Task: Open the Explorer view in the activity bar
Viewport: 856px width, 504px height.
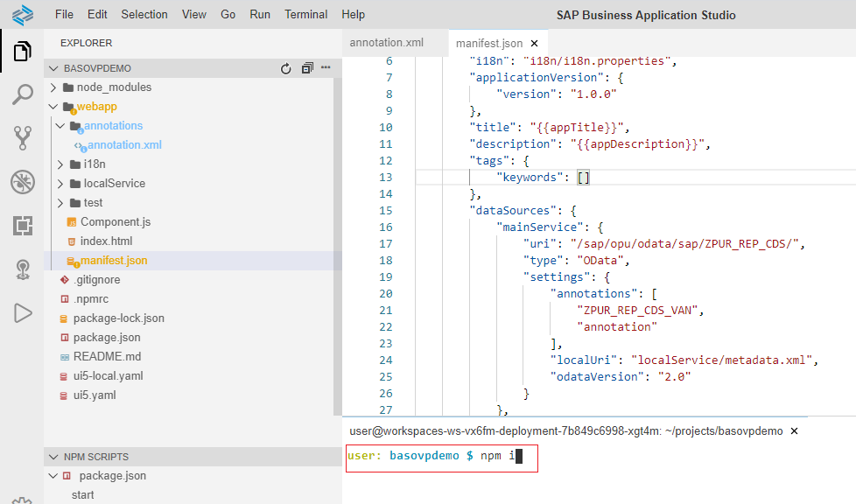Action: click(x=23, y=52)
